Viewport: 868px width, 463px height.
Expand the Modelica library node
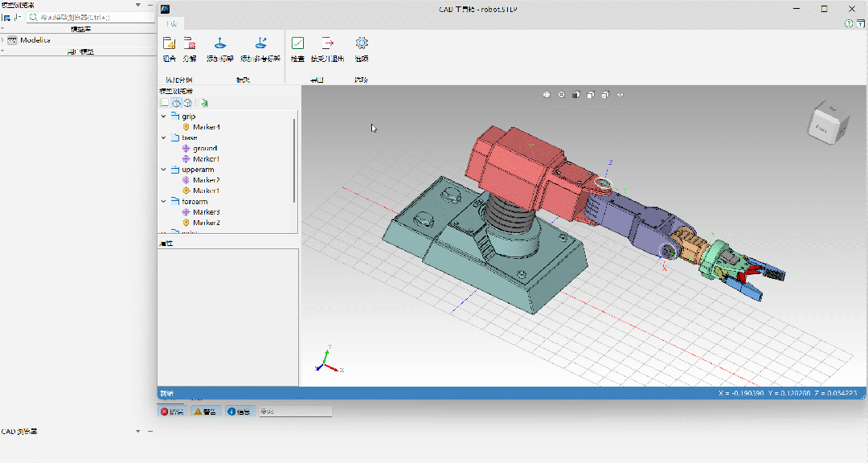3,39
